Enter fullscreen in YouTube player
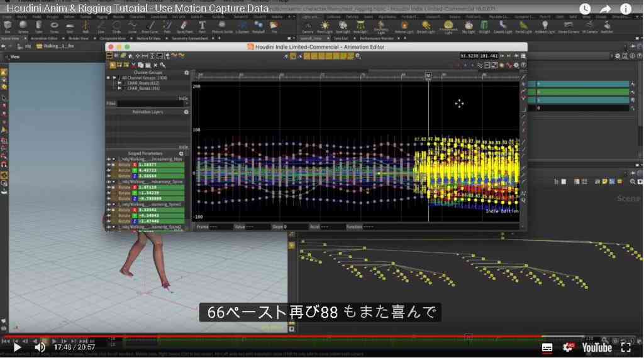 pos(626,348)
